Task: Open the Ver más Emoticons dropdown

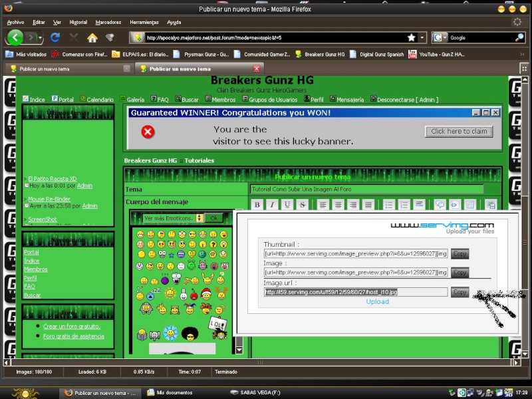Action: click(x=173, y=218)
